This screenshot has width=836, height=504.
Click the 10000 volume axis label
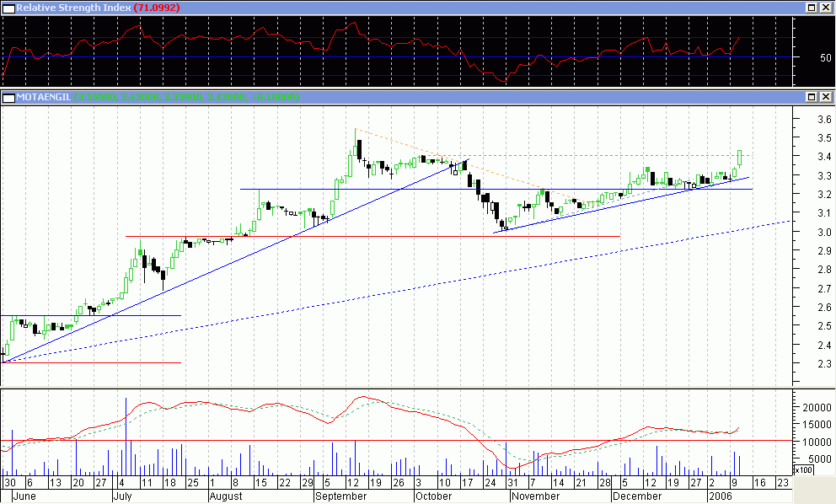click(x=817, y=442)
